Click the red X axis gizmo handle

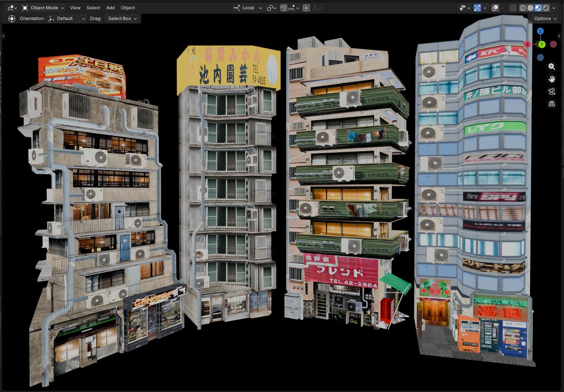527,44
